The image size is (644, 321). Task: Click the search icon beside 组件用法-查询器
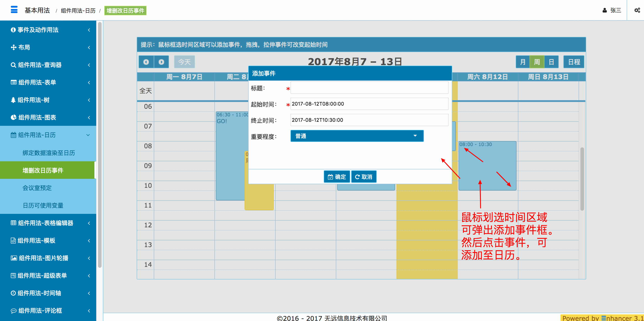13,65
